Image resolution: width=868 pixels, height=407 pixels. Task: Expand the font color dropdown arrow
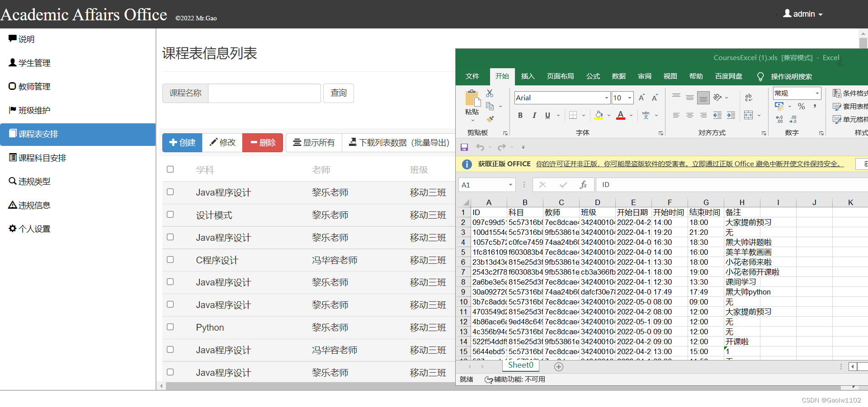pos(631,116)
